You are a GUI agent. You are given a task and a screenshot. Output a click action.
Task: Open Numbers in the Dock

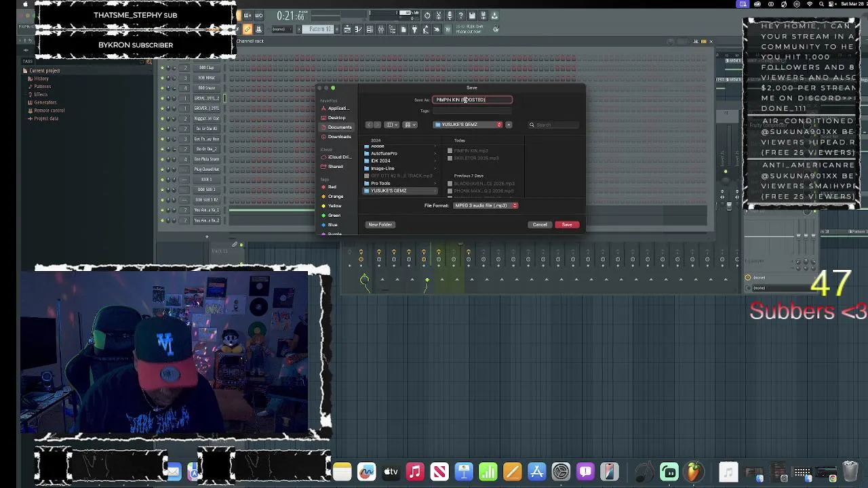[488, 472]
